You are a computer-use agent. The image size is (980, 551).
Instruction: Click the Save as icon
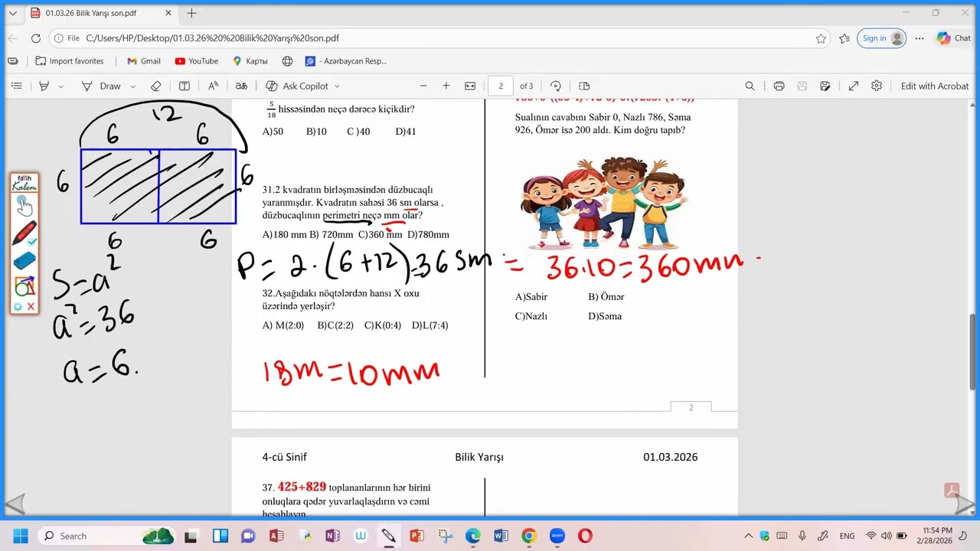(825, 86)
